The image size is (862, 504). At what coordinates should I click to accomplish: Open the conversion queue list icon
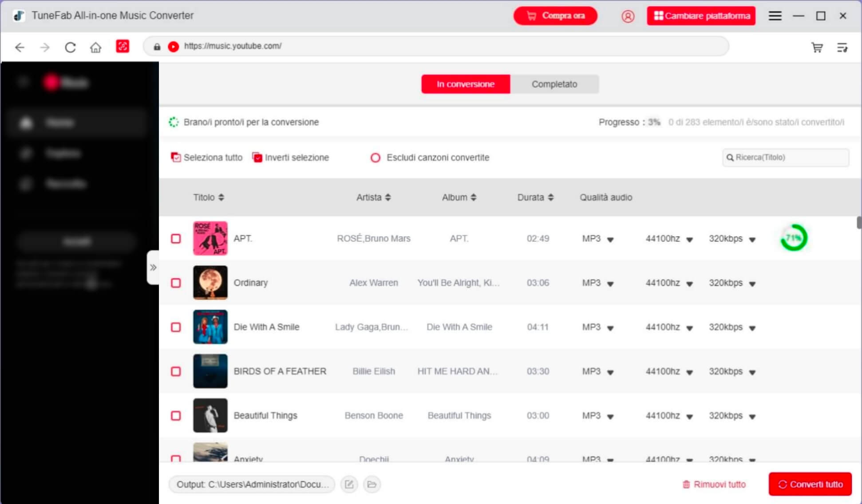click(x=842, y=47)
